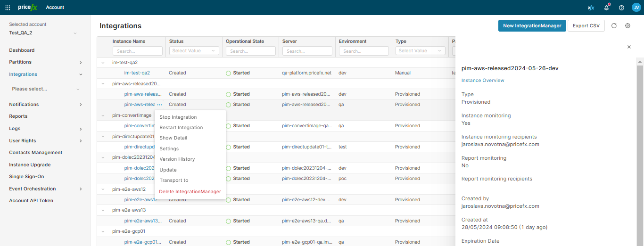Open the Instance Overview link
644x246 pixels.
click(x=482, y=81)
